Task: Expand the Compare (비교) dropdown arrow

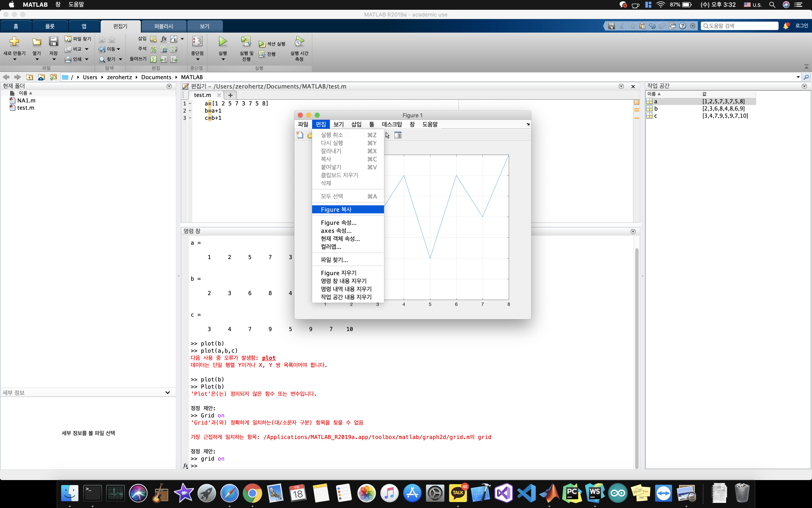Action: click(x=86, y=49)
